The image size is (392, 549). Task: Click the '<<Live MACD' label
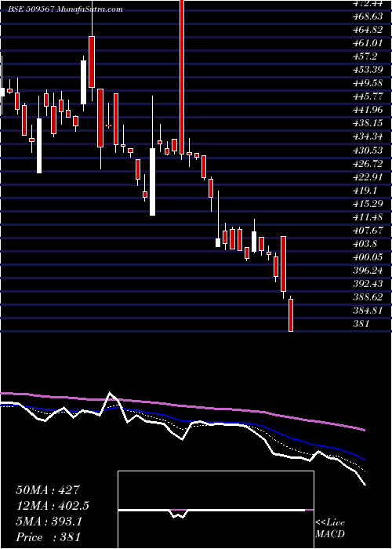point(330,529)
